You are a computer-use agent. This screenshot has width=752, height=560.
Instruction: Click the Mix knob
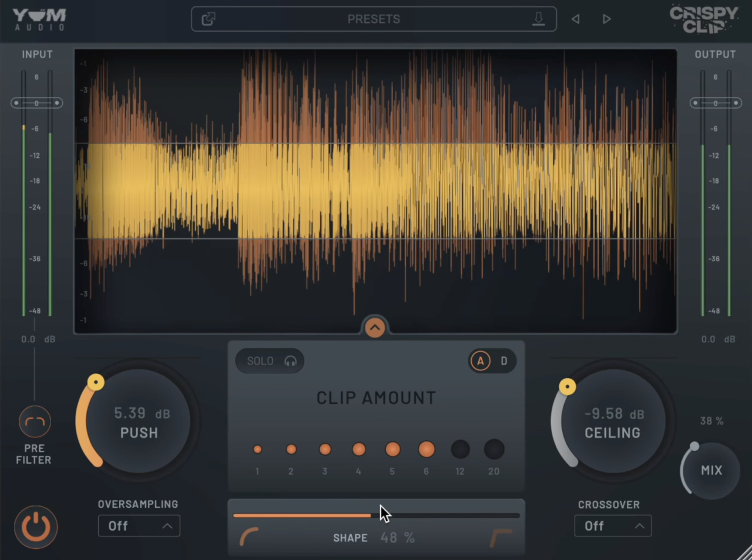point(711,471)
